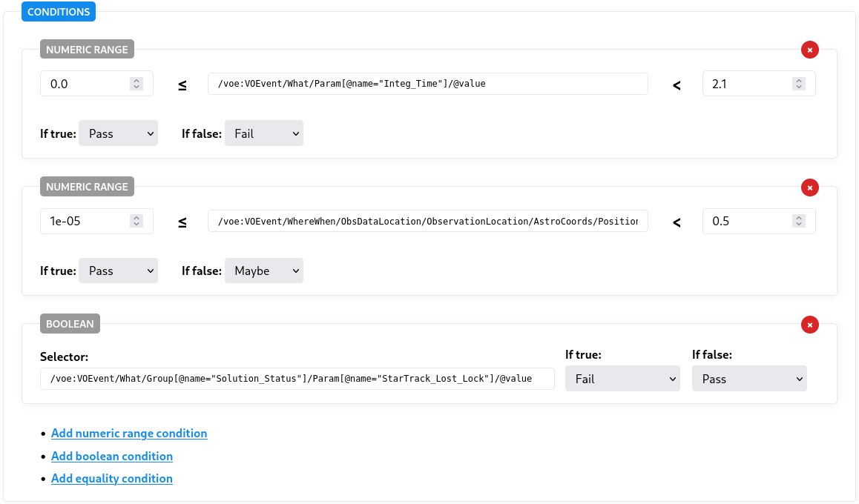Focus the Integ_Time XPath selector field
This screenshot has height=504, width=859.
[427, 84]
